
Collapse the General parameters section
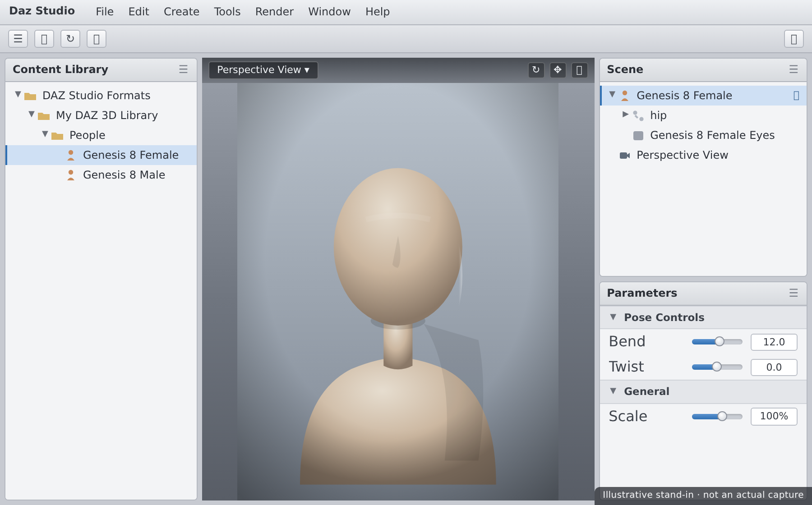613,391
